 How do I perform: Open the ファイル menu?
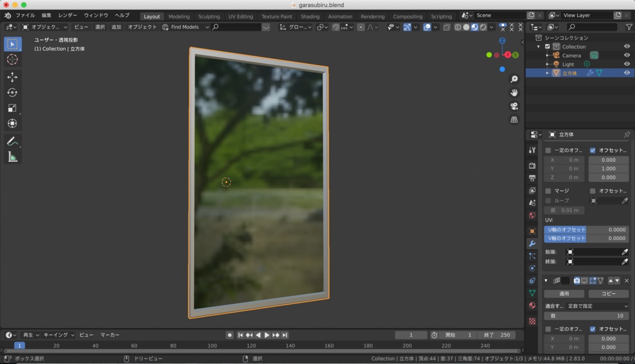pos(25,16)
